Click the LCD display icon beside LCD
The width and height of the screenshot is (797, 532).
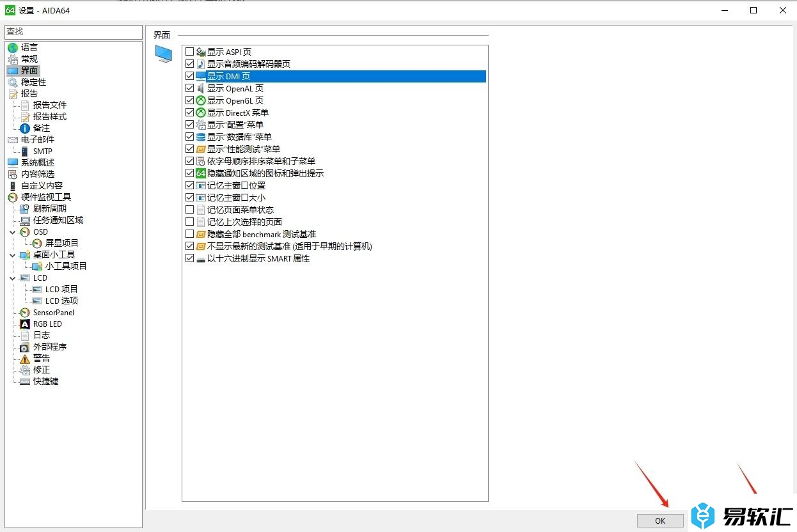(25, 278)
